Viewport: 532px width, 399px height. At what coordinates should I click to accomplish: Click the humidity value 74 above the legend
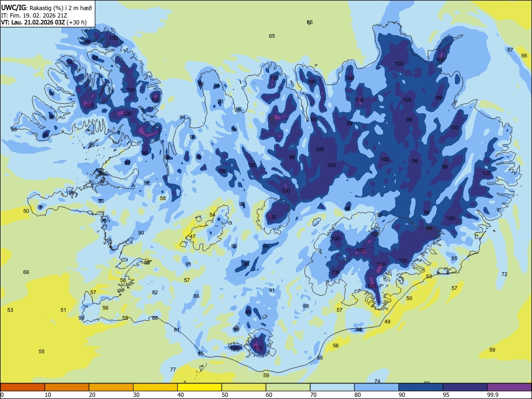(377, 381)
